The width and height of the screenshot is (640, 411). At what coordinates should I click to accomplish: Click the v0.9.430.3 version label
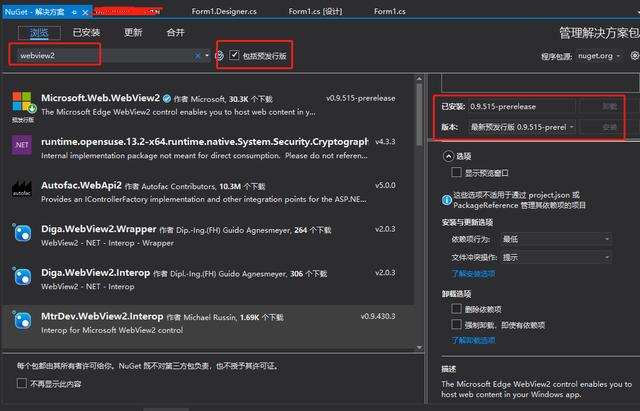tap(378, 316)
